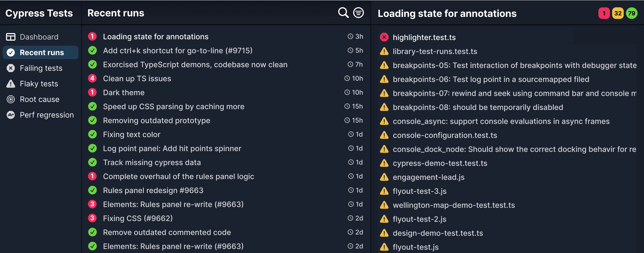
Task: Click the red failure badge on Clean up TS issues
Action: pos(92,78)
